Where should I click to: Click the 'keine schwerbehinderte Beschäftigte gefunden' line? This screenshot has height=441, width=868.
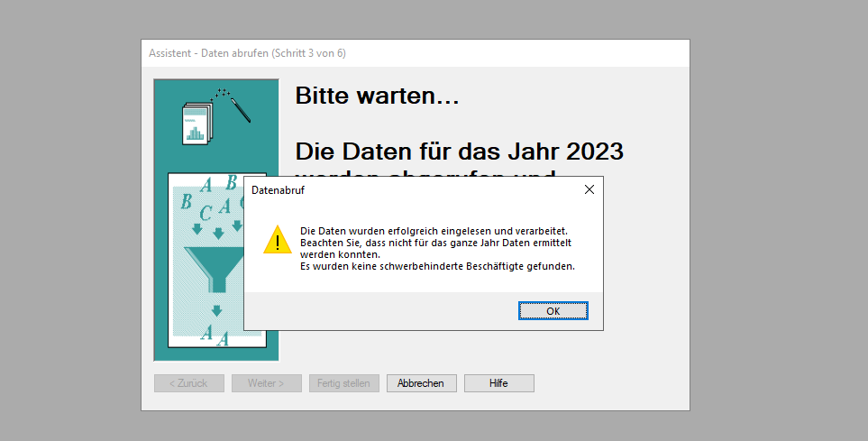coord(437,266)
